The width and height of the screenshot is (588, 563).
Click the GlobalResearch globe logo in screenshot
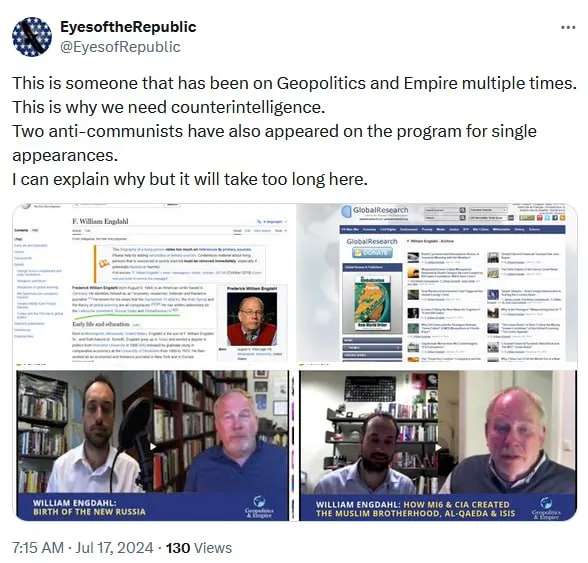[346, 211]
